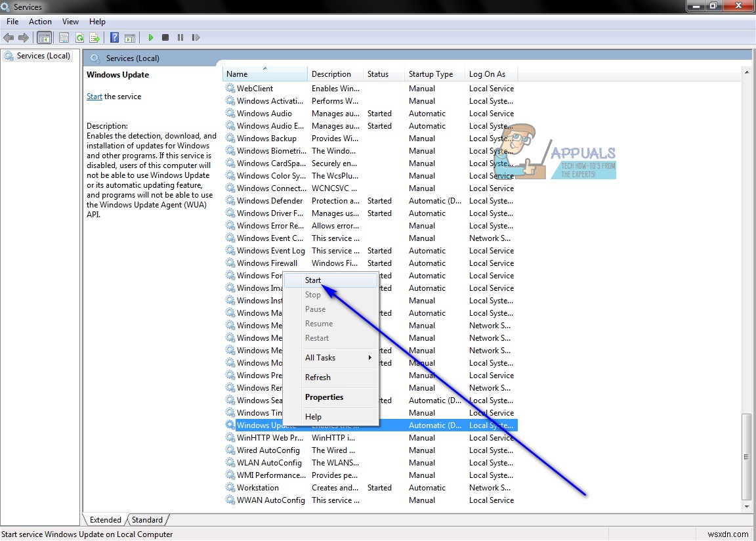Click the Properties toolbar icon
756x541 pixels.
tap(63, 37)
